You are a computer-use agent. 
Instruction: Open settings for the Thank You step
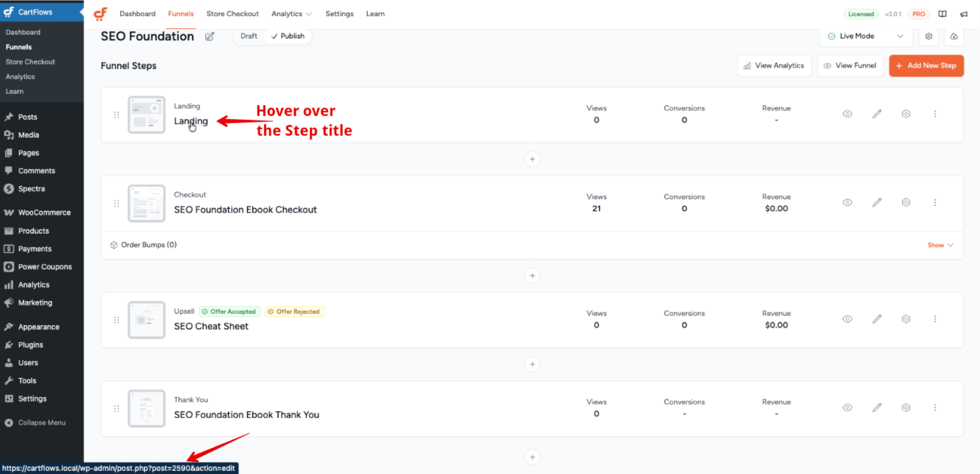(906, 408)
